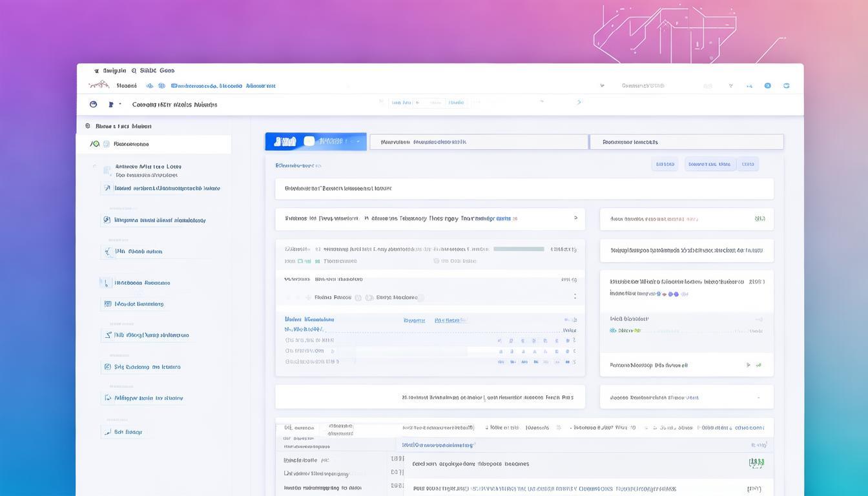Click the gray progress bar in the middle card
The height and width of the screenshot is (496, 868).
tap(519, 249)
